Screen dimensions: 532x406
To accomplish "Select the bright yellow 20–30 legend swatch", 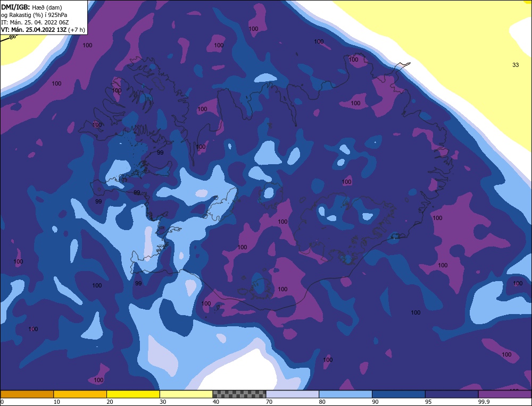I will click(133, 394).
